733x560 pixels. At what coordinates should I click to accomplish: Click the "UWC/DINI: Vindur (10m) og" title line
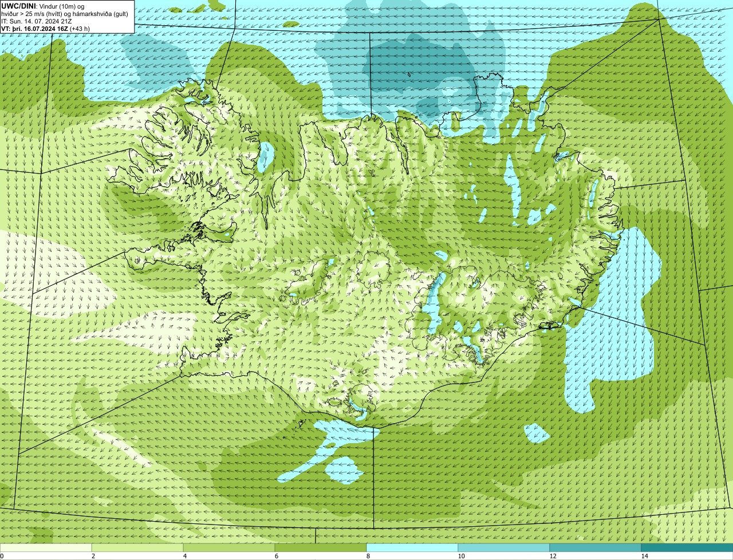pyautogui.click(x=43, y=6)
